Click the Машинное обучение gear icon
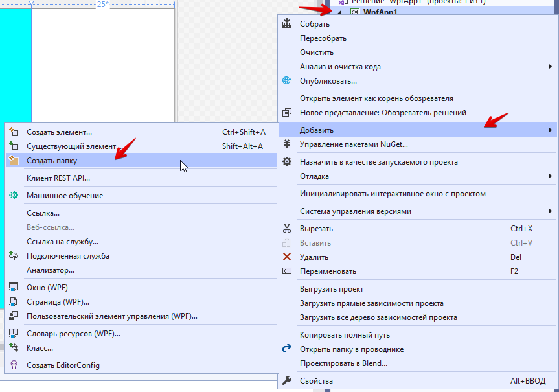559x392 pixels. pos(14,195)
